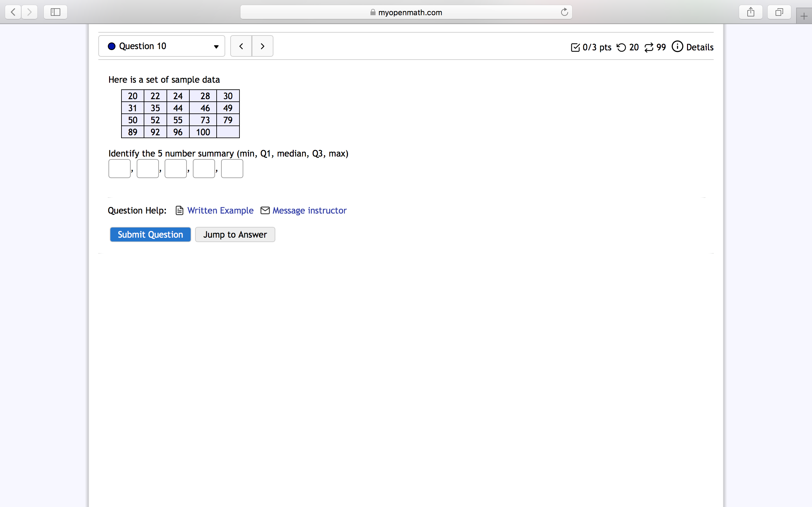The height and width of the screenshot is (507, 812).
Task: Click the Message instructor envelope icon
Action: [265, 211]
